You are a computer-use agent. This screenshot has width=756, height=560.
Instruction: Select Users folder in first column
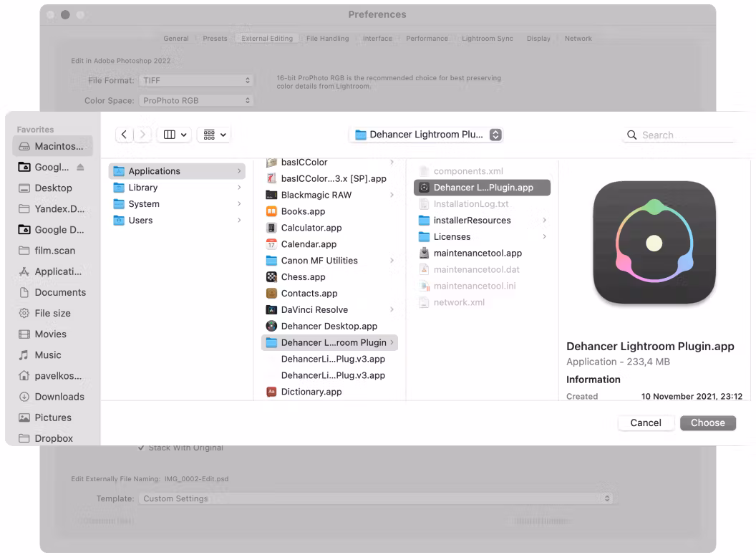(177, 220)
